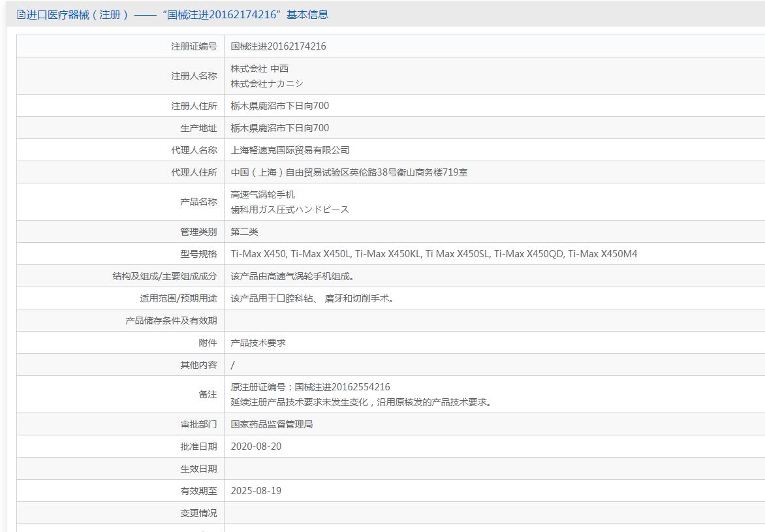Select approval date 2020-08-20
The width and height of the screenshot is (765, 532).
256,446
